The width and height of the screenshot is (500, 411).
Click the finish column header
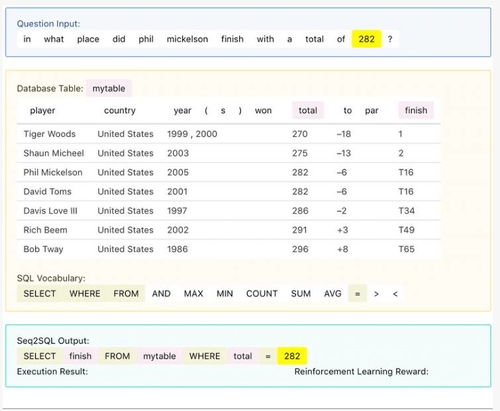416,110
